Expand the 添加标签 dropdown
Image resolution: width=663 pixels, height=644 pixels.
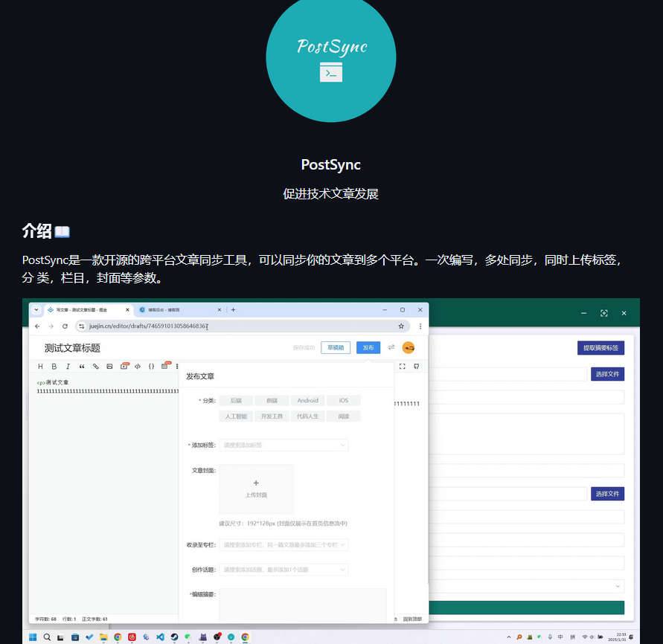click(x=284, y=445)
